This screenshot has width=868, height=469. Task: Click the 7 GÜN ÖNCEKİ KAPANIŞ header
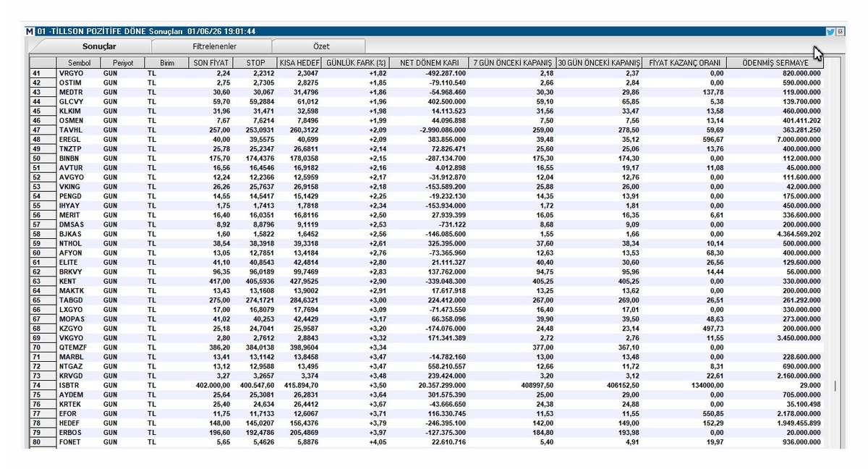point(512,63)
